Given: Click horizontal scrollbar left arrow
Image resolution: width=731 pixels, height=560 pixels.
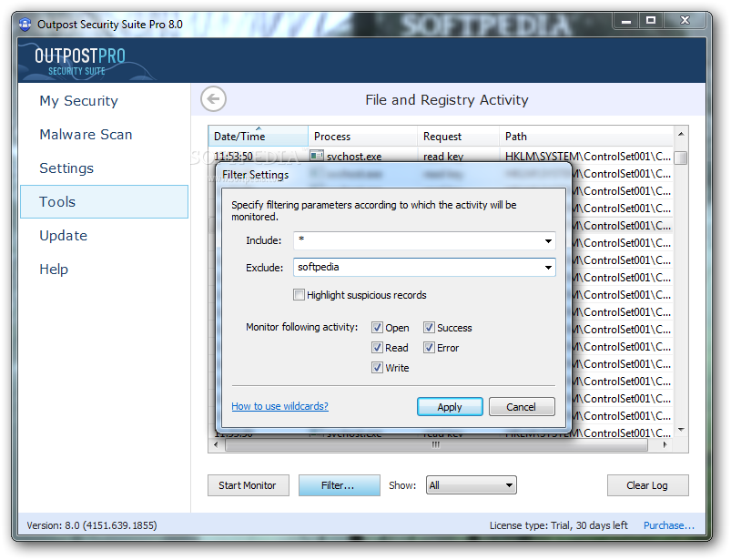Looking at the screenshot, I should click(216, 445).
